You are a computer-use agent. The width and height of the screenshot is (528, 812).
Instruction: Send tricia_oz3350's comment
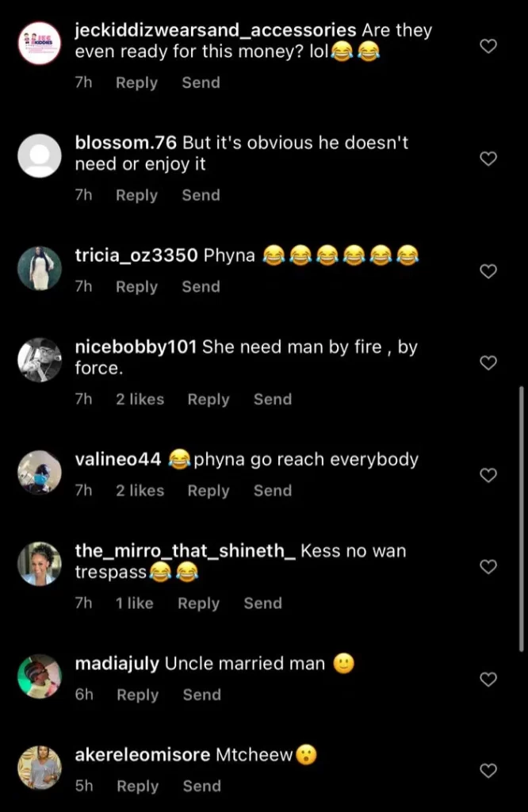click(201, 287)
